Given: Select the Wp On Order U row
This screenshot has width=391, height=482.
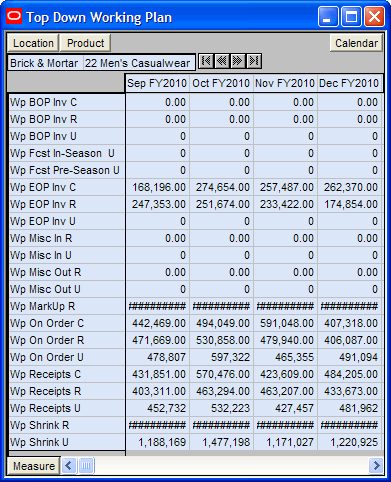Looking at the screenshot, I should click(67, 357).
